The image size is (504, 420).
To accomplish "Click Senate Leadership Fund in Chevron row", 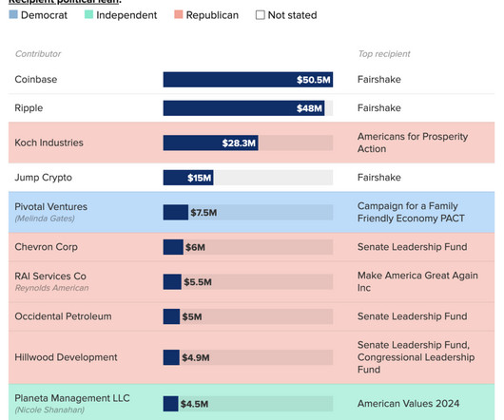I will click(413, 247).
